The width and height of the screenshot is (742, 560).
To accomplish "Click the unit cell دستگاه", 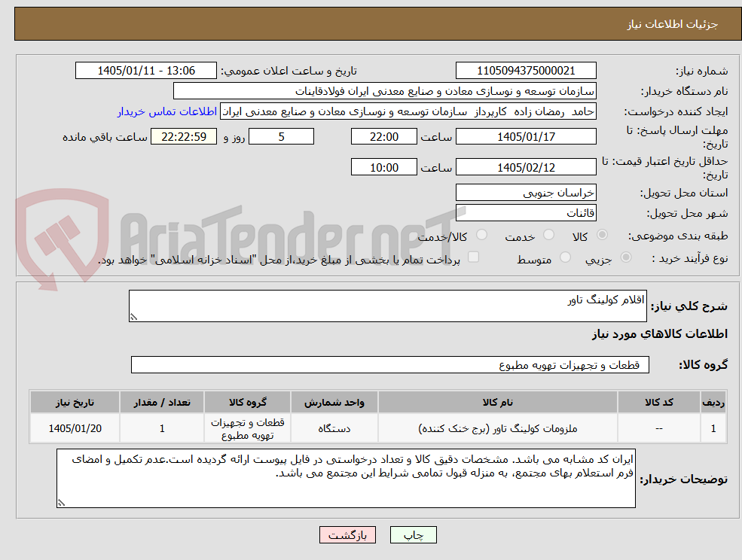I will coord(334,428).
